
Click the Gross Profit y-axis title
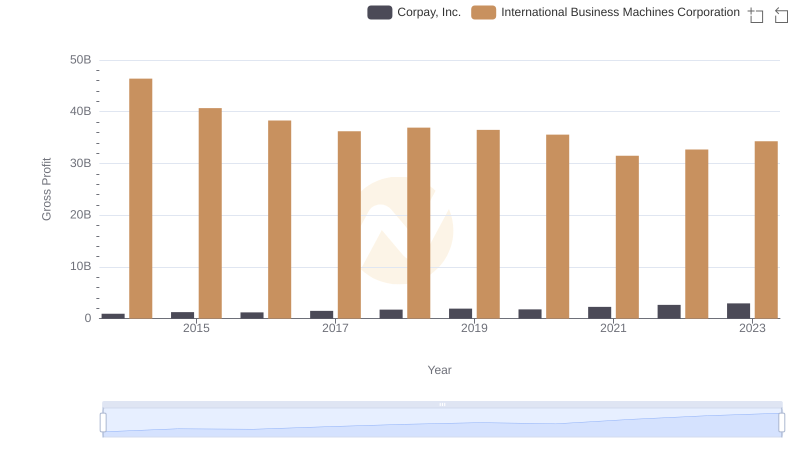46,189
